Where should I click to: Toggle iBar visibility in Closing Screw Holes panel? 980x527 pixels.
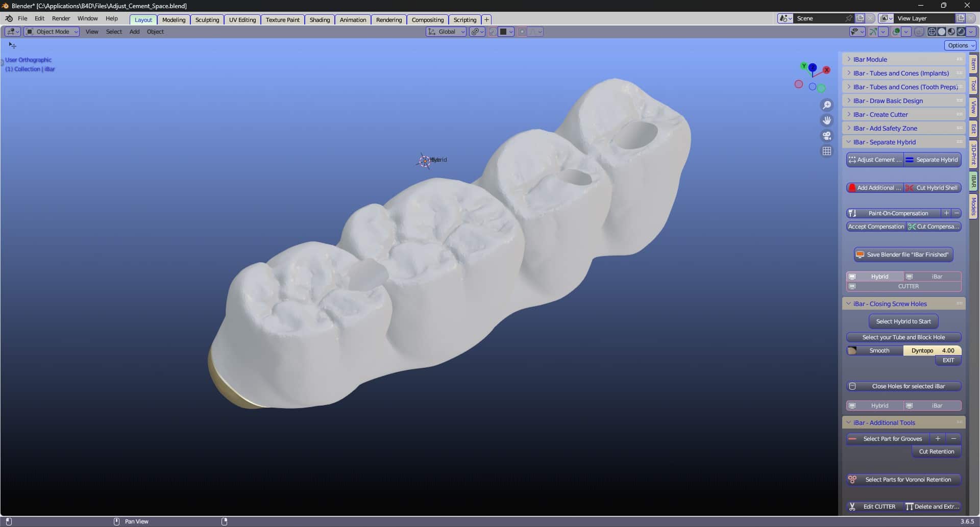tap(933, 406)
